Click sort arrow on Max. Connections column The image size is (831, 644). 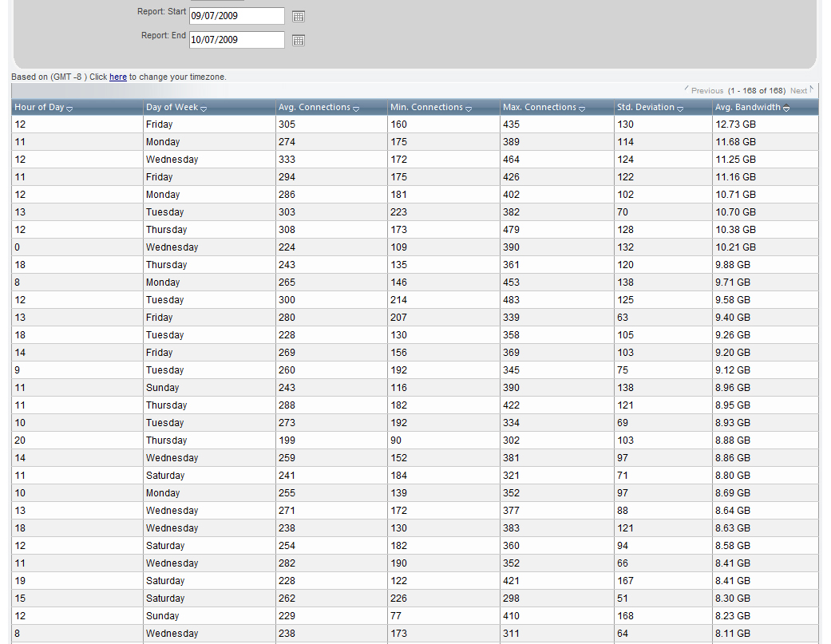point(582,109)
